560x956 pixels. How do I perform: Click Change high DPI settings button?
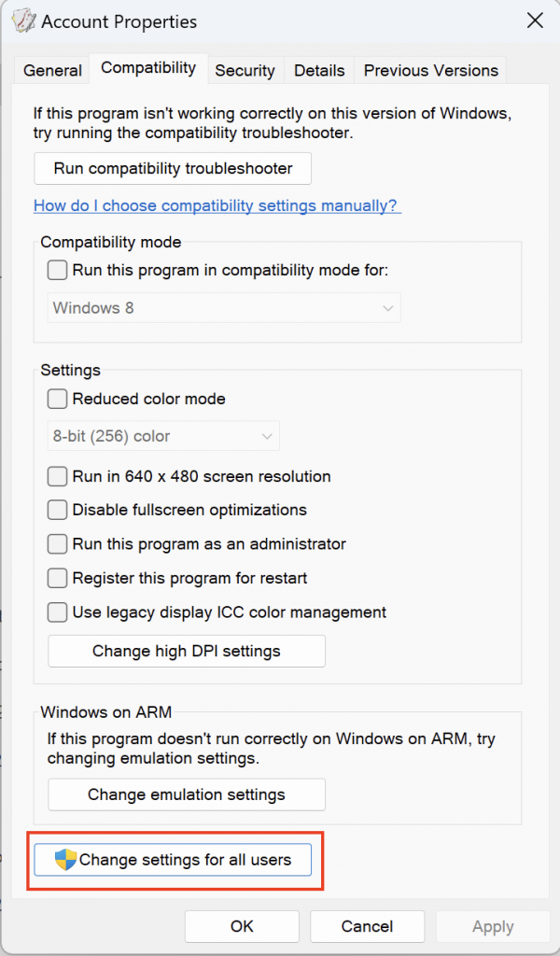(187, 651)
